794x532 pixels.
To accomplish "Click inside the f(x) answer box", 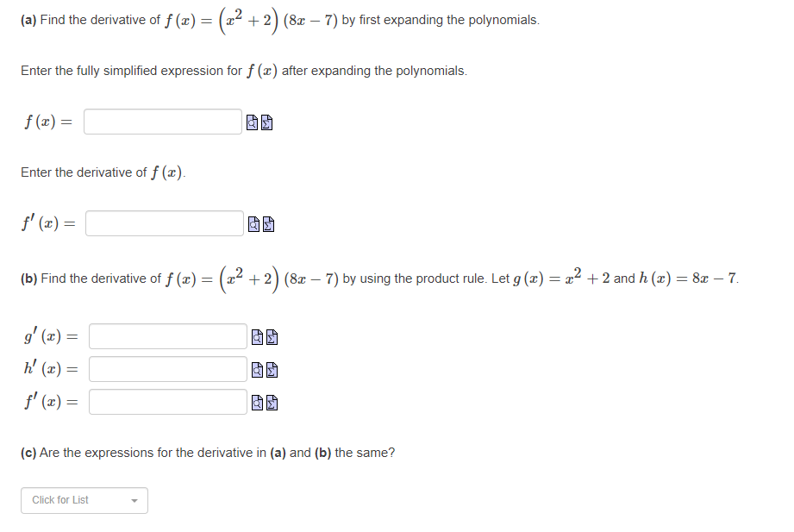I will click(162, 122).
